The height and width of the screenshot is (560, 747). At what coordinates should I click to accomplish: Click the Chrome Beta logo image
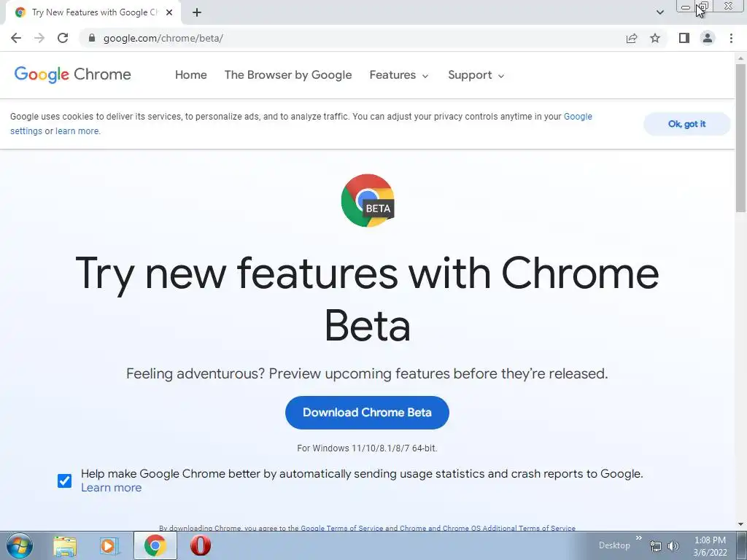(368, 201)
